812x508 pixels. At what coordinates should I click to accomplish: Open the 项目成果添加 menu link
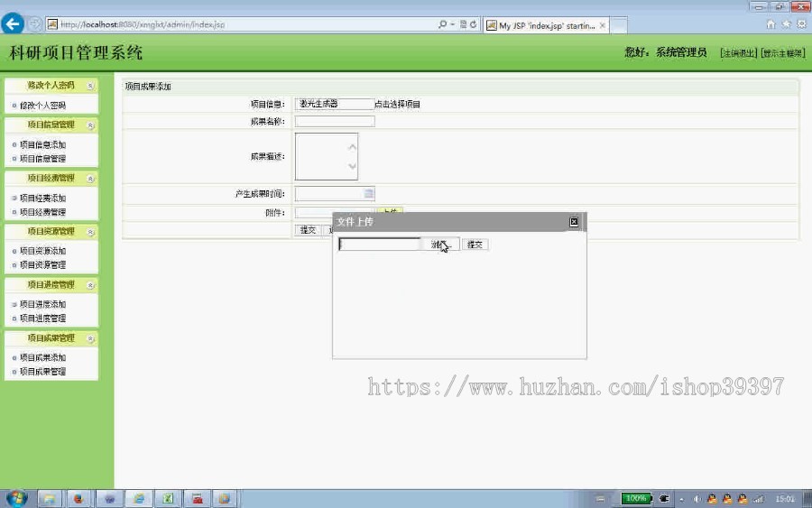tap(42, 357)
